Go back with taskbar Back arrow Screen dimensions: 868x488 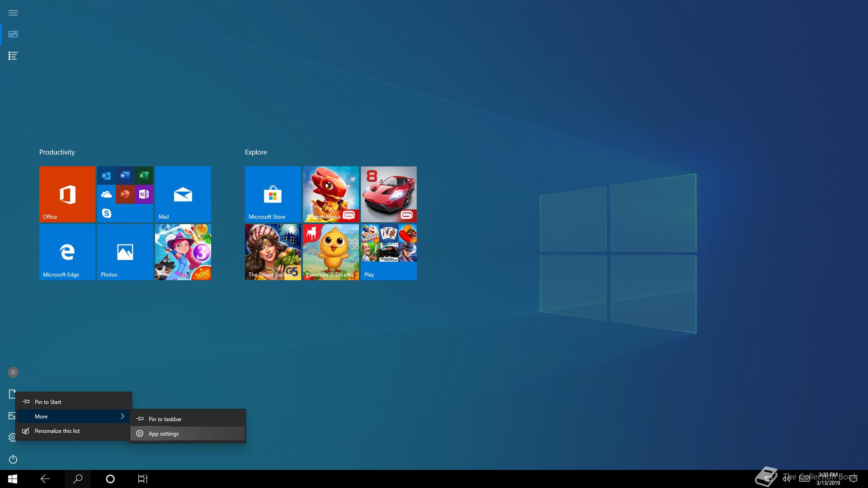[45, 479]
